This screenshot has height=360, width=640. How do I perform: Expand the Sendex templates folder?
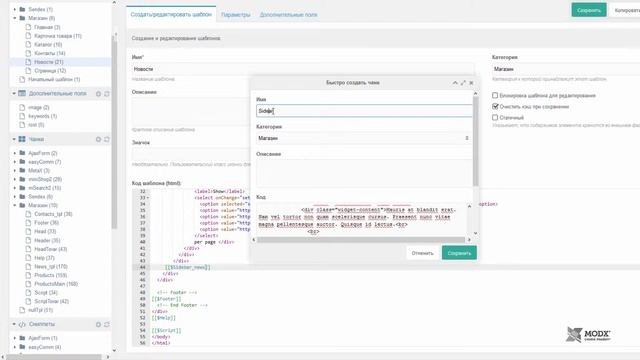point(15,9)
